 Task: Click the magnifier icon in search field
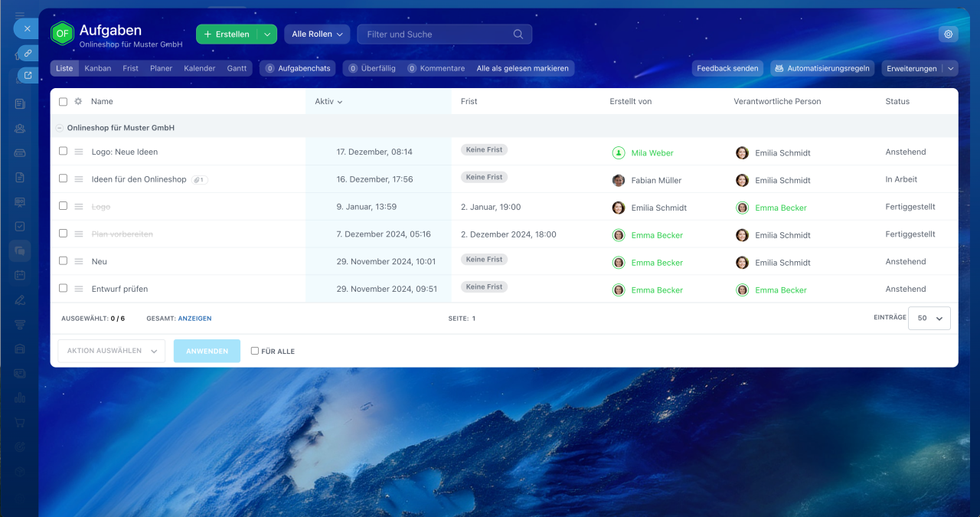click(518, 34)
